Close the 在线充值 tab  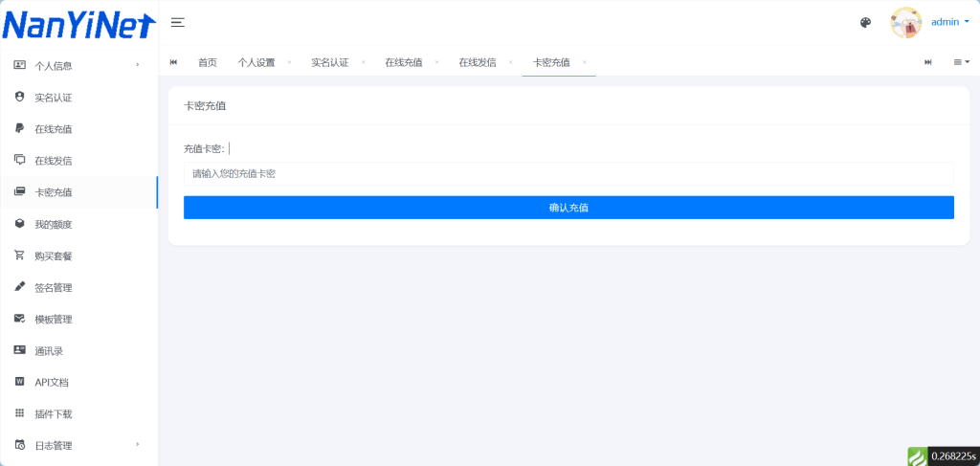point(436,62)
